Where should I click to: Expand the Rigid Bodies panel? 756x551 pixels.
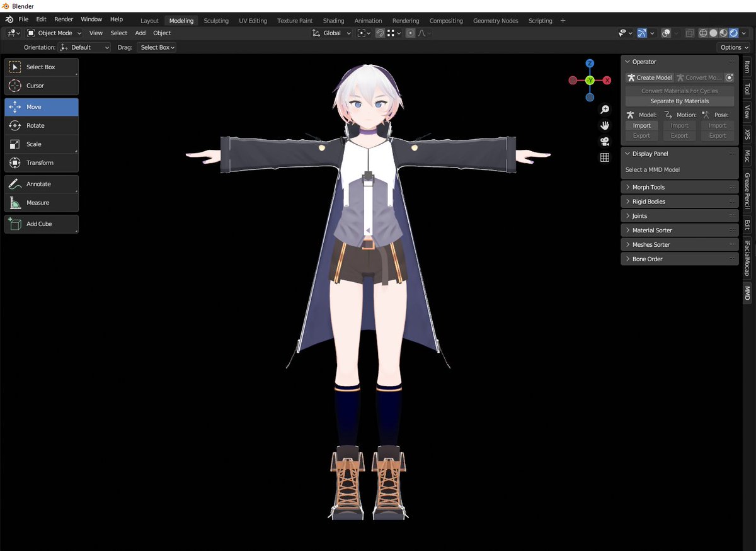(x=679, y=202)
